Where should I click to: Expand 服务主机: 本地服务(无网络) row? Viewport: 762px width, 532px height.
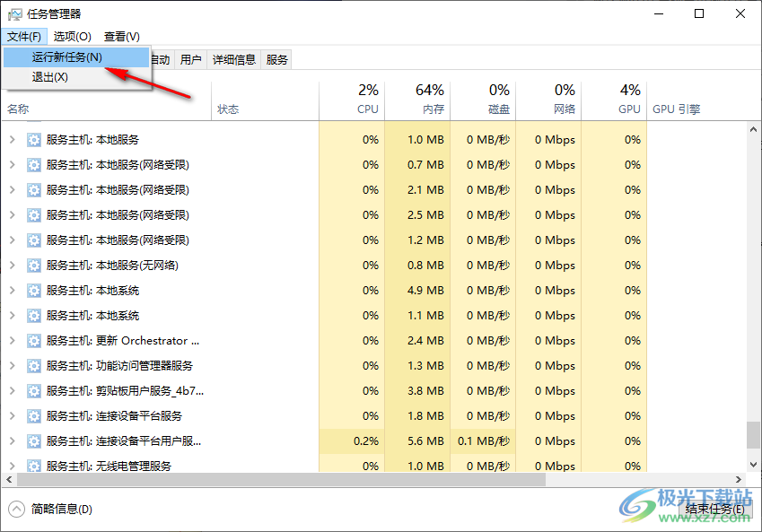tap(13, 266)
